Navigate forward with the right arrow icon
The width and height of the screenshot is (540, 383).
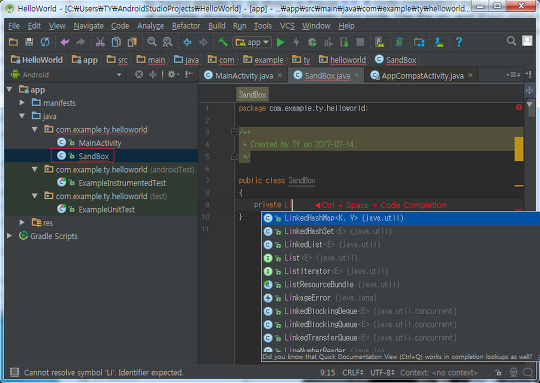[203, 42]
